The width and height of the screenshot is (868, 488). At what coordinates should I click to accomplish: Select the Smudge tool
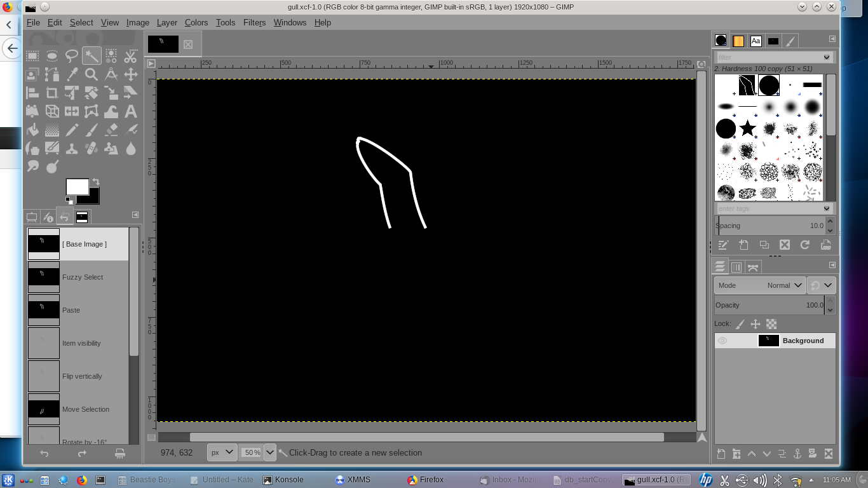(x=32, y=166)
